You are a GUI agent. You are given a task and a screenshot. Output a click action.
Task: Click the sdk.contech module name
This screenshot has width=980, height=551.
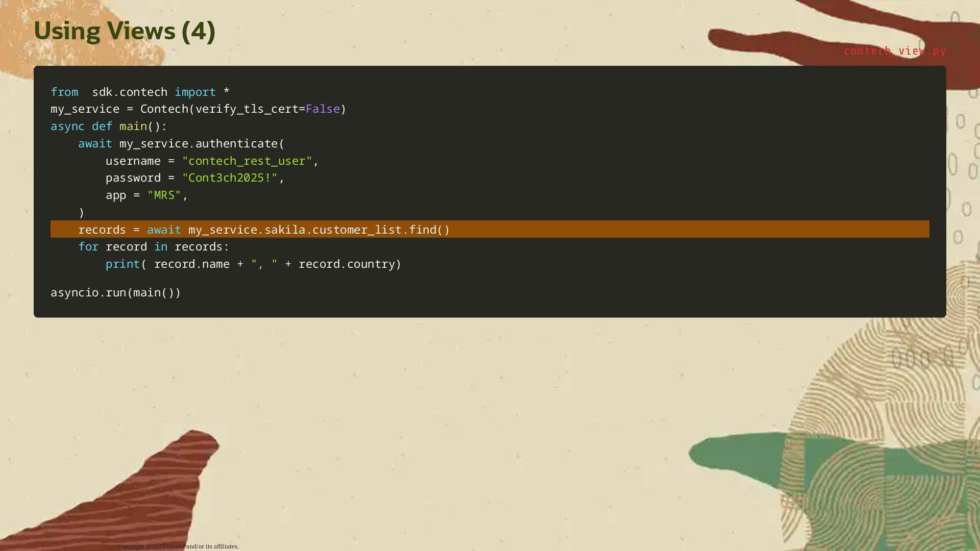(130, 92)
